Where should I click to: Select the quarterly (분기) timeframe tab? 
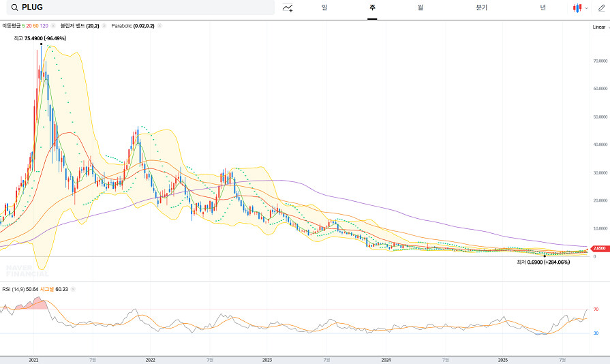pyautogui.click(x=482, y=7)
